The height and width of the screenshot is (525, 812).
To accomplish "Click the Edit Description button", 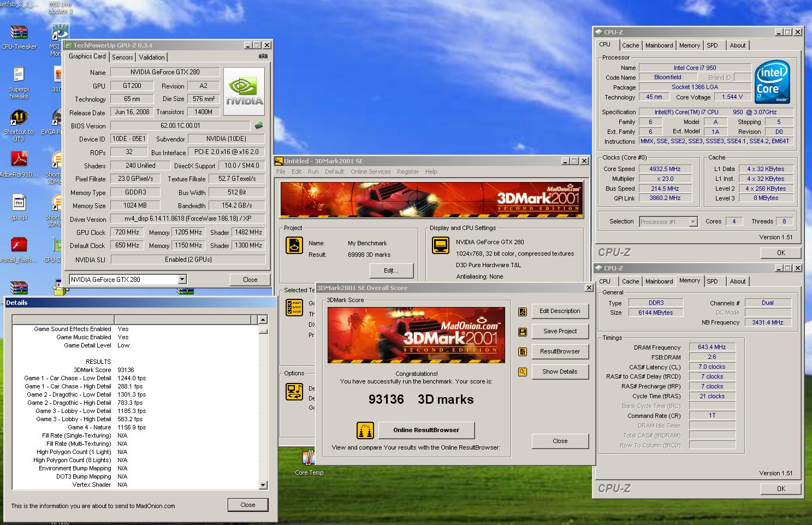I will point(560,311).
